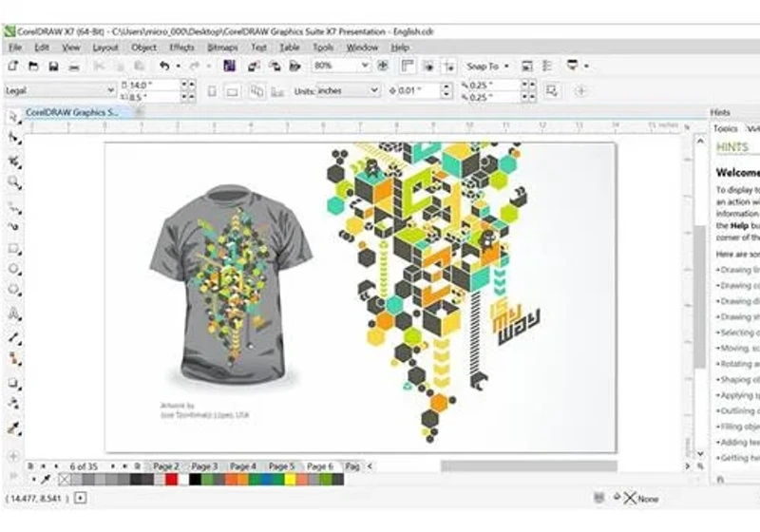Click the vertical scrollbar down arrow

(700, 453)
